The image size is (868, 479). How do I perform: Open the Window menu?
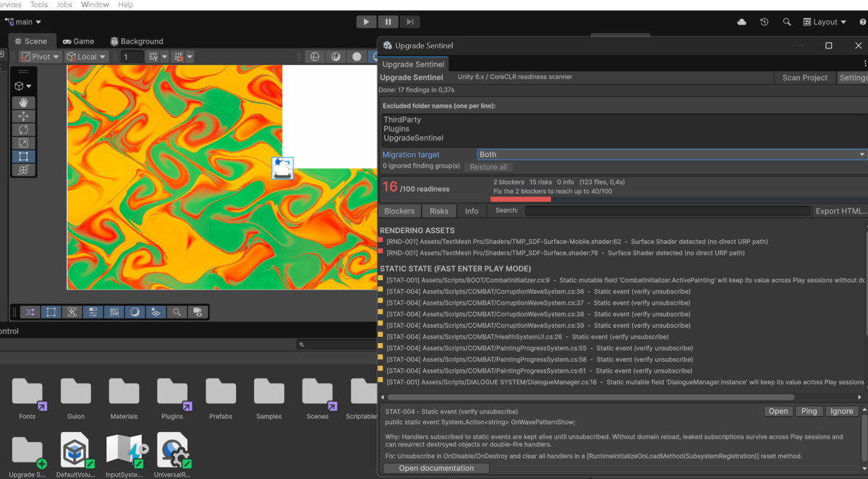[95, 4]
